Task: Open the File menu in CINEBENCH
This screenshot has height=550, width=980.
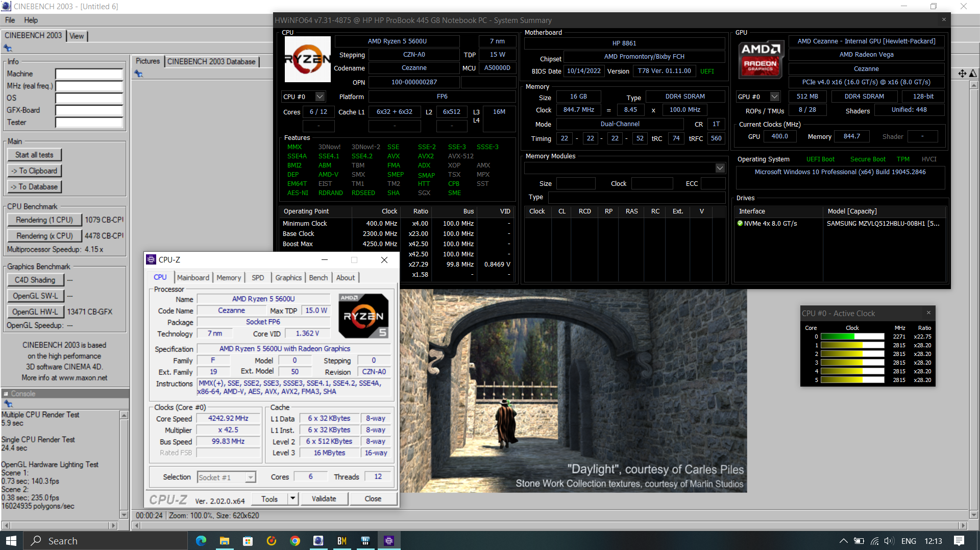Action: point(10,20)
